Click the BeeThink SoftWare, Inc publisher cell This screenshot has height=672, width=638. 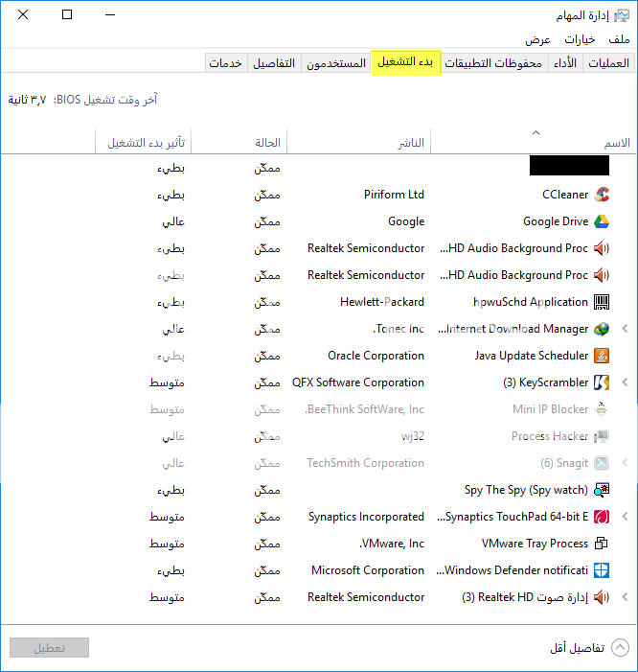click(364, 409)
